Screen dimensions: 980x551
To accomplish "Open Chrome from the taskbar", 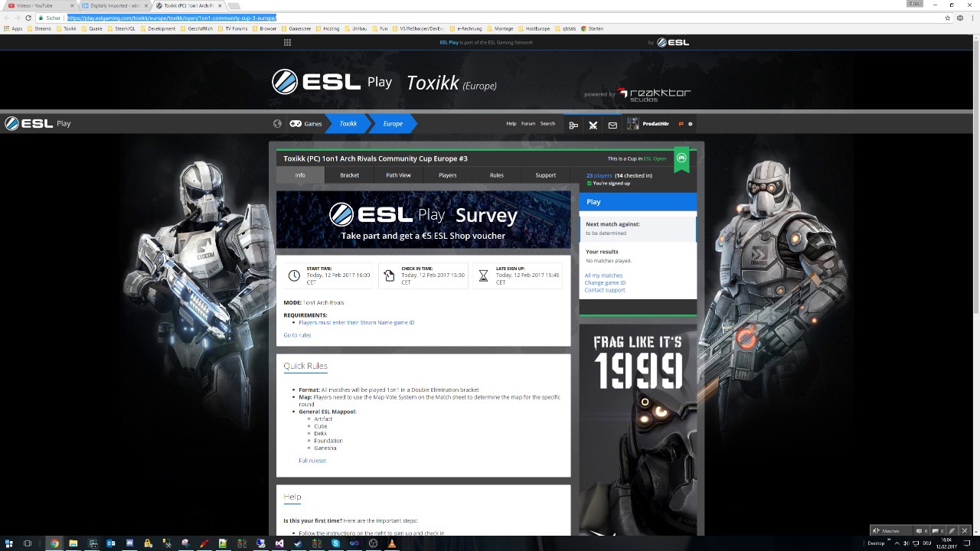I will click(x=54, y=543).
